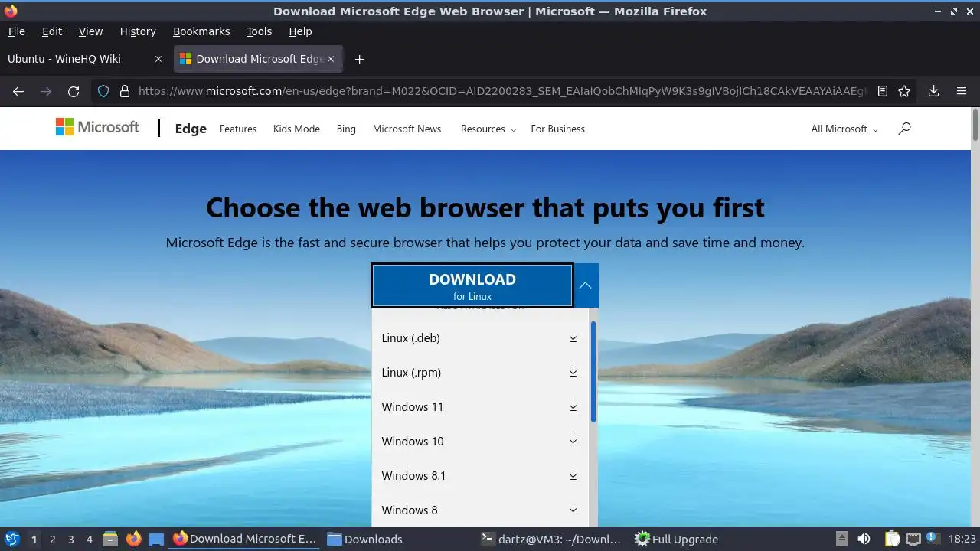Eject removable media tray icon
Screen dimensions: 980x551
841,539
